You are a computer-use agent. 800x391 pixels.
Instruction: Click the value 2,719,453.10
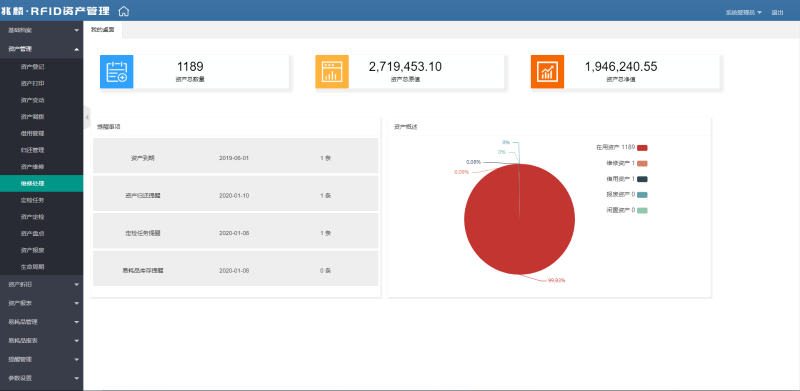click(406, 67)
